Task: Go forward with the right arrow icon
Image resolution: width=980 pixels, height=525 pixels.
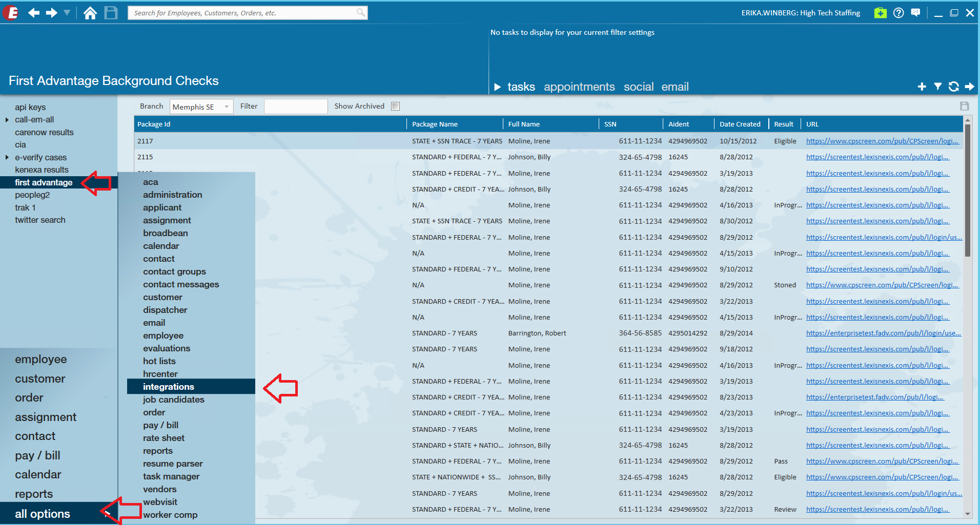Action: (x=51, y=13)
